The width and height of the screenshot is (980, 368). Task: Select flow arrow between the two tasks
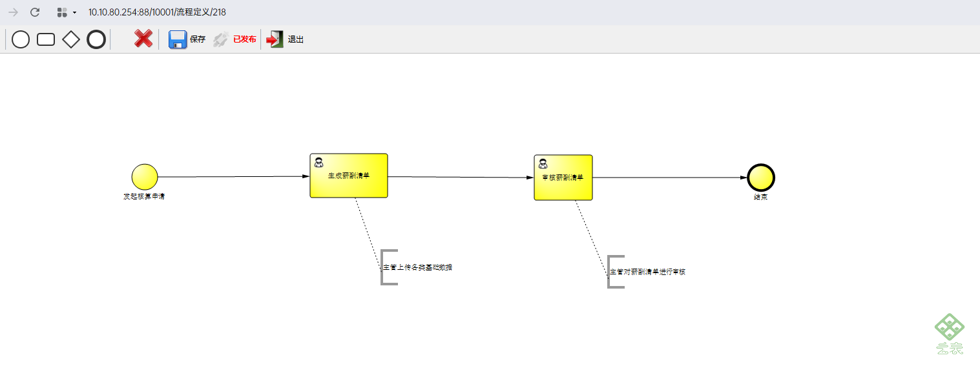pyautogui.click(x=461, y=177)
